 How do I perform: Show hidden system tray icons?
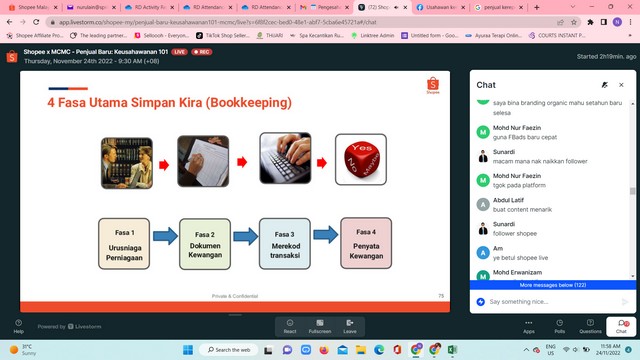click(x=526, y=350)
